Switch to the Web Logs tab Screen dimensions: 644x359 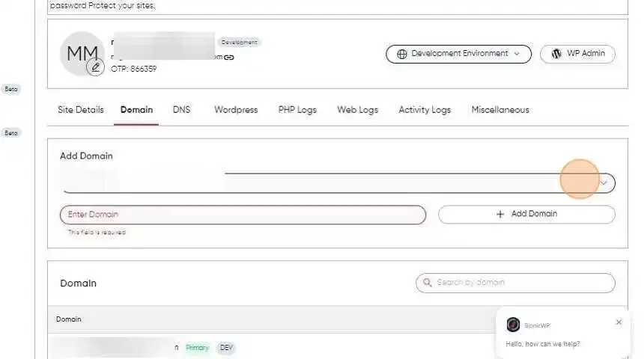click(x=357, y=110)
